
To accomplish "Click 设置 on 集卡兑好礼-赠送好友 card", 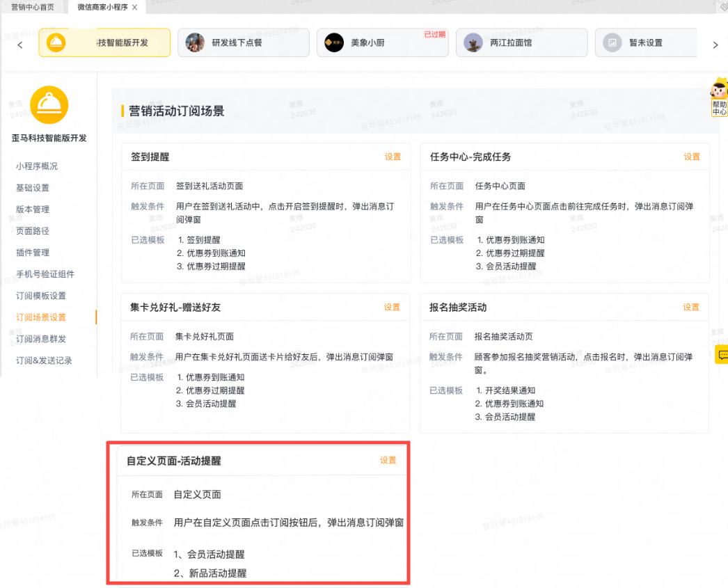I will (392, 308).
